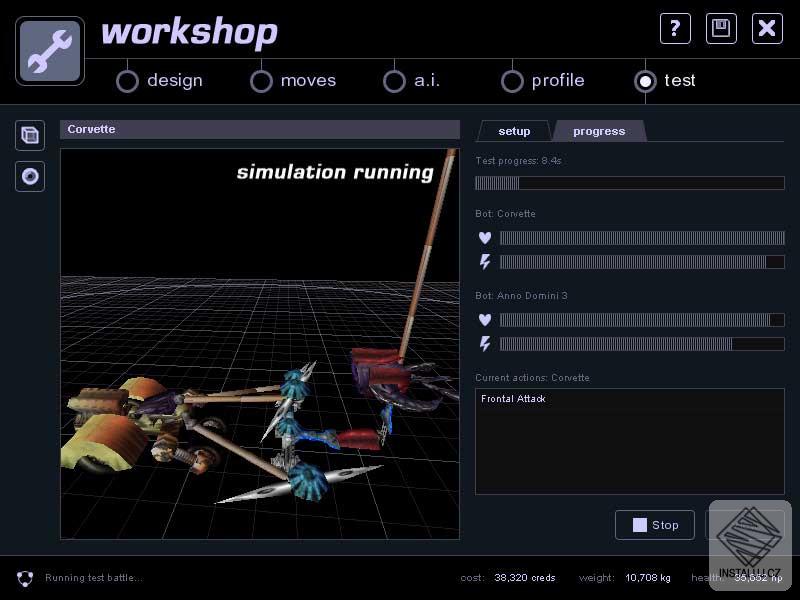
Task: Click the Corvette energy lightning icon
Action: [x=485, y=262]
